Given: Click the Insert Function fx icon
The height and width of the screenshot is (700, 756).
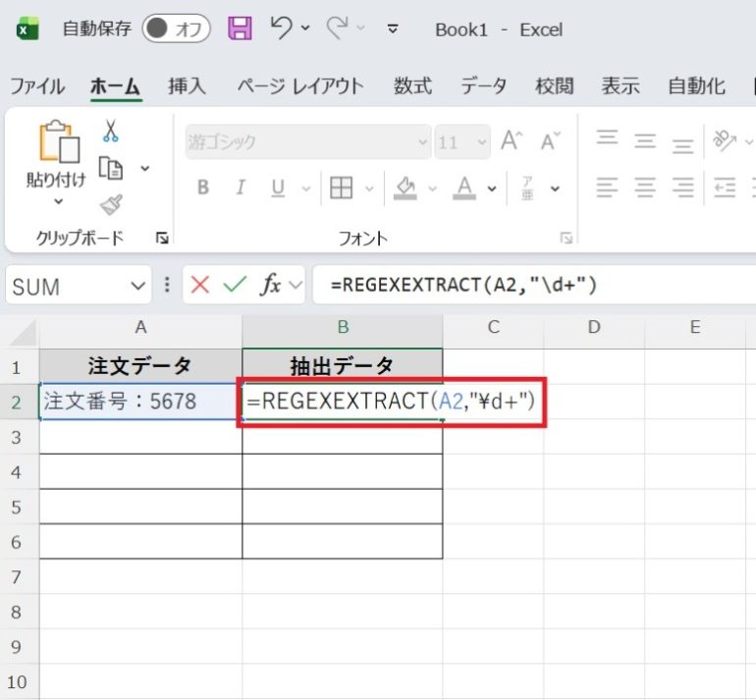Looking at the screenshot, I should tap(271, 285).
